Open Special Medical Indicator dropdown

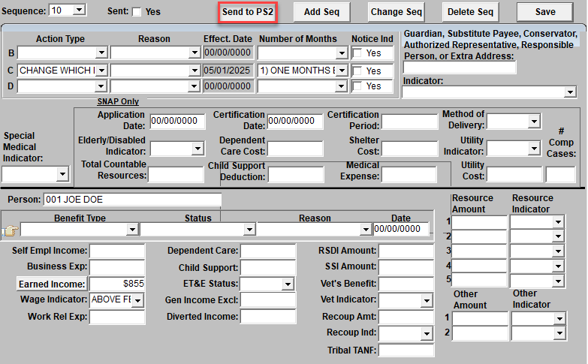[x=62, y=174]
